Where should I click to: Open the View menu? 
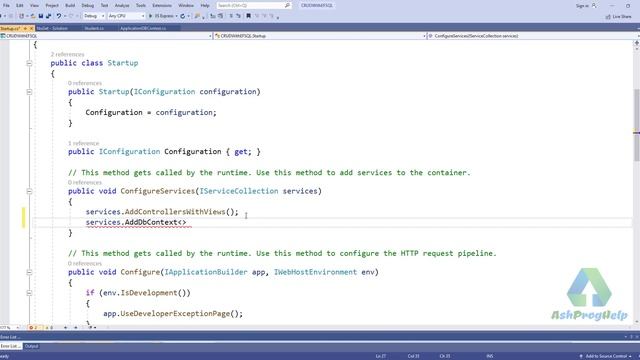34,6
